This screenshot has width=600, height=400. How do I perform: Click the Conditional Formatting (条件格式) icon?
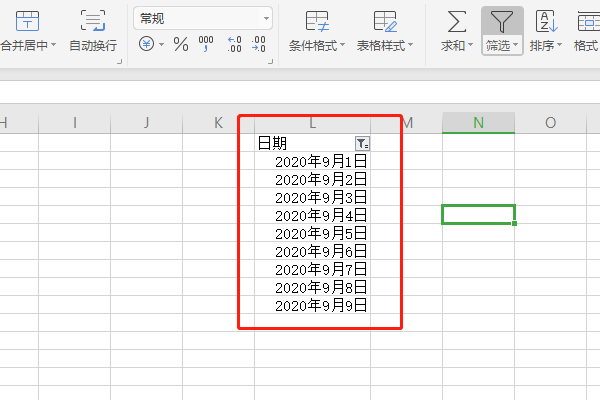[317, 21]
